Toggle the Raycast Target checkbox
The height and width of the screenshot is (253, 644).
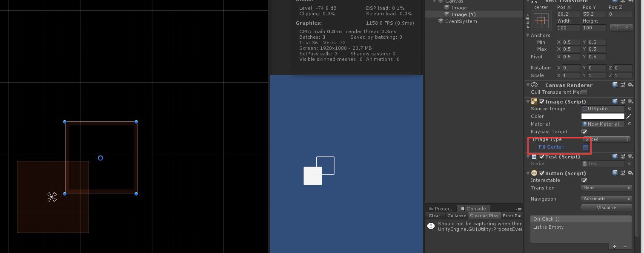584,132
